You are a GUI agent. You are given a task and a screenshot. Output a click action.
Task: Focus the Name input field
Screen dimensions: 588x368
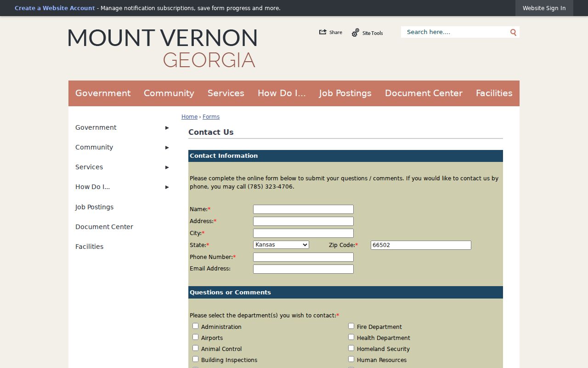[303, 209]
